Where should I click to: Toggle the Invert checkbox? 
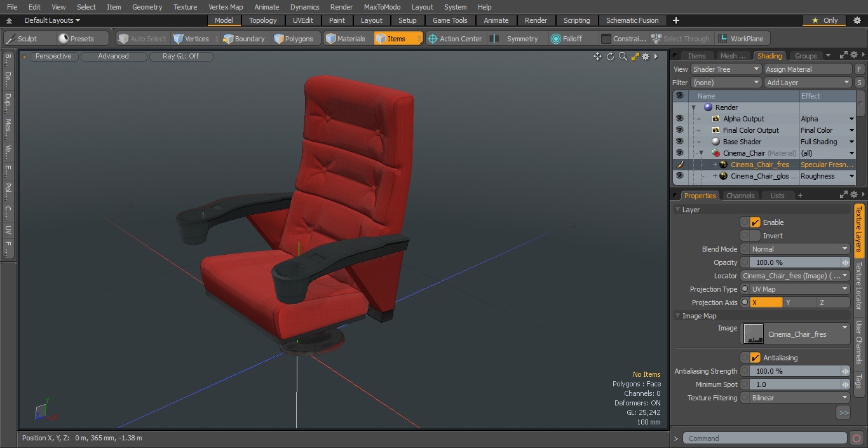755,236
